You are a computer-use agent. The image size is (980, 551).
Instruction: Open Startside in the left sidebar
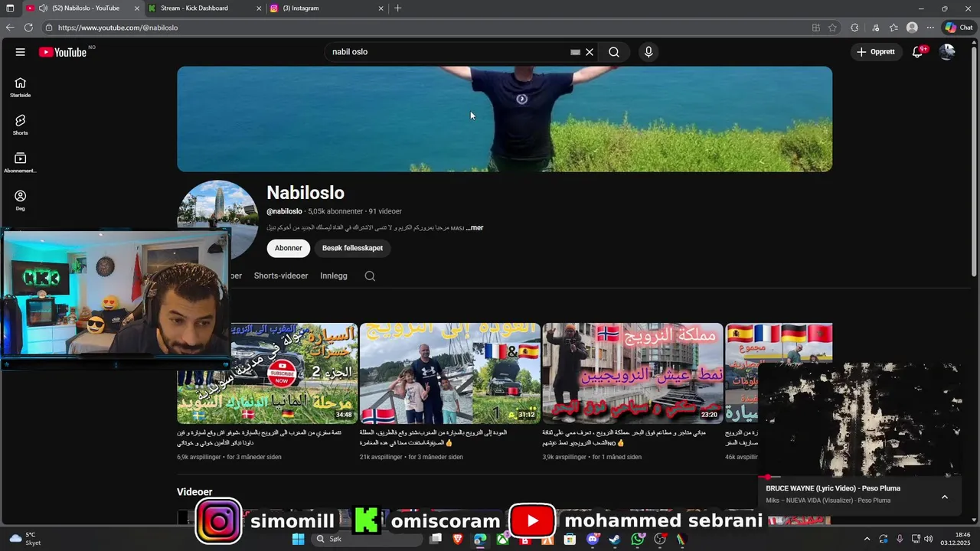point(20,87)
